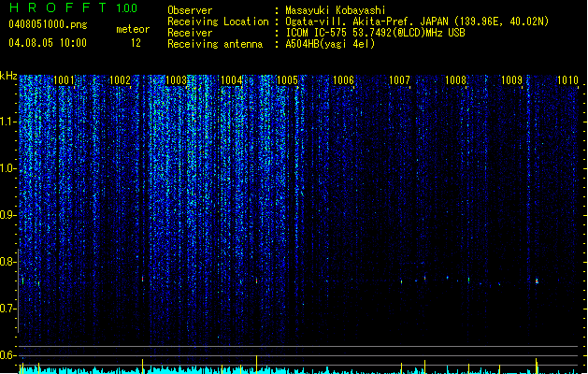
Task: Click the Observer field label
Action: coord(190,10)
